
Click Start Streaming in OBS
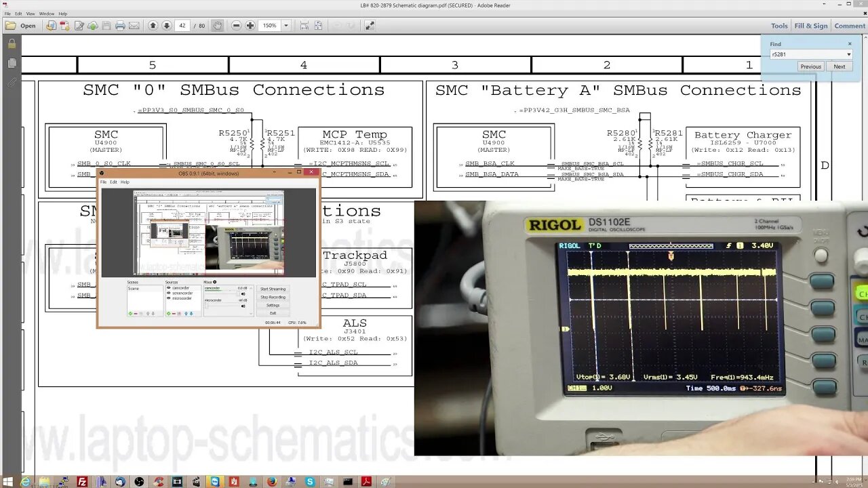[x=273, y=289]
